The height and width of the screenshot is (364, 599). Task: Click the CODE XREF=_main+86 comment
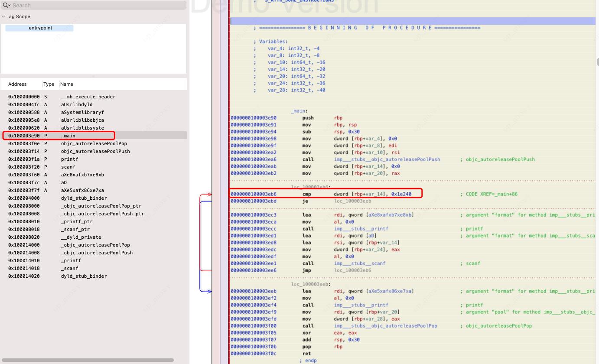489,194
